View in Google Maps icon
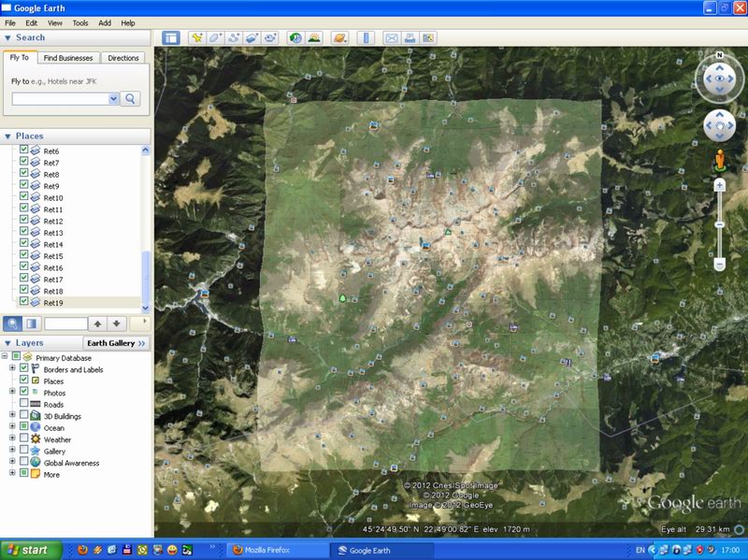 428,37
